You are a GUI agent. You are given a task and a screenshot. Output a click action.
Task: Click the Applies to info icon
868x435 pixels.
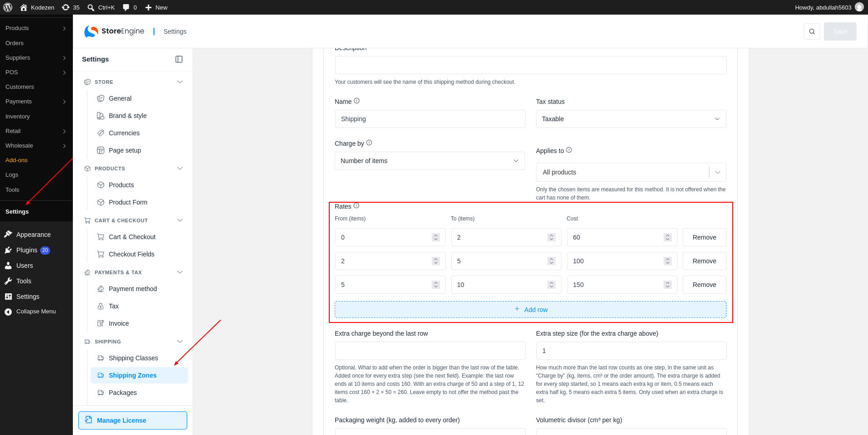569,150
